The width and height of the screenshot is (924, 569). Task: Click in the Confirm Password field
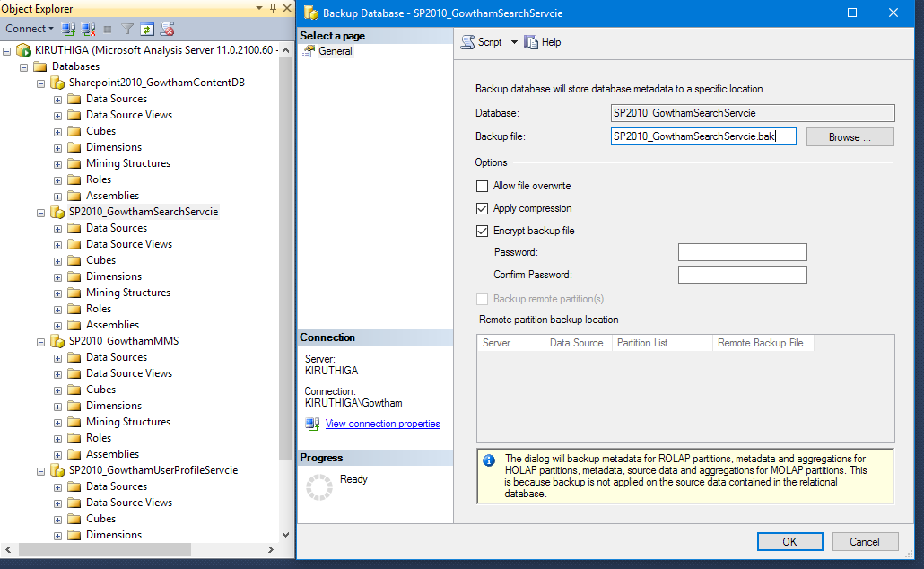pos(743,275)
